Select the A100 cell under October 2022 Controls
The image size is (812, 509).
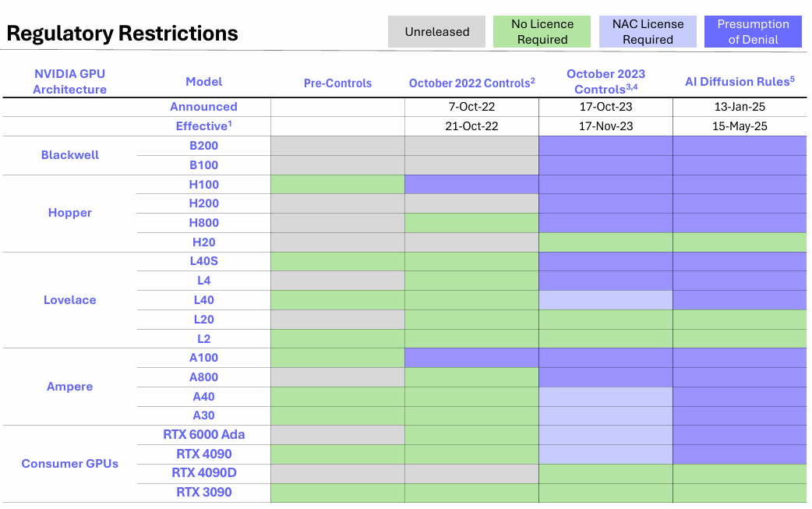click(471, 358)
